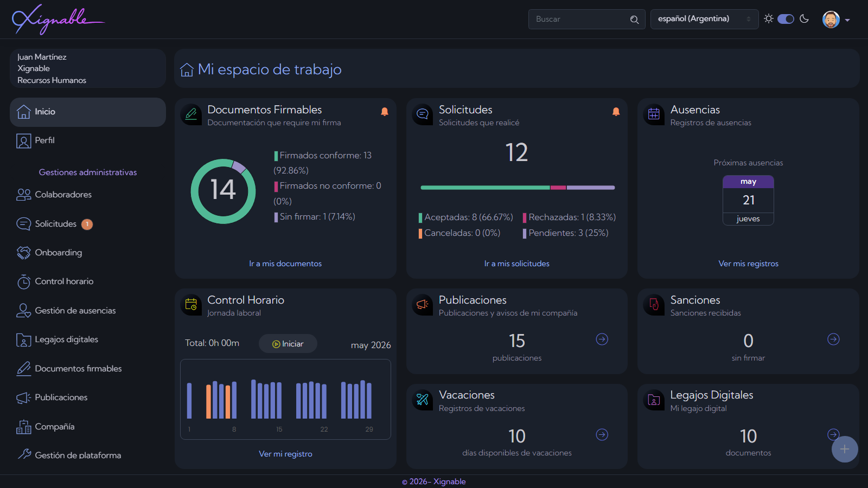Click the search magnifier icon
Viewport: 868px width, 488px height.
point(634,20)
